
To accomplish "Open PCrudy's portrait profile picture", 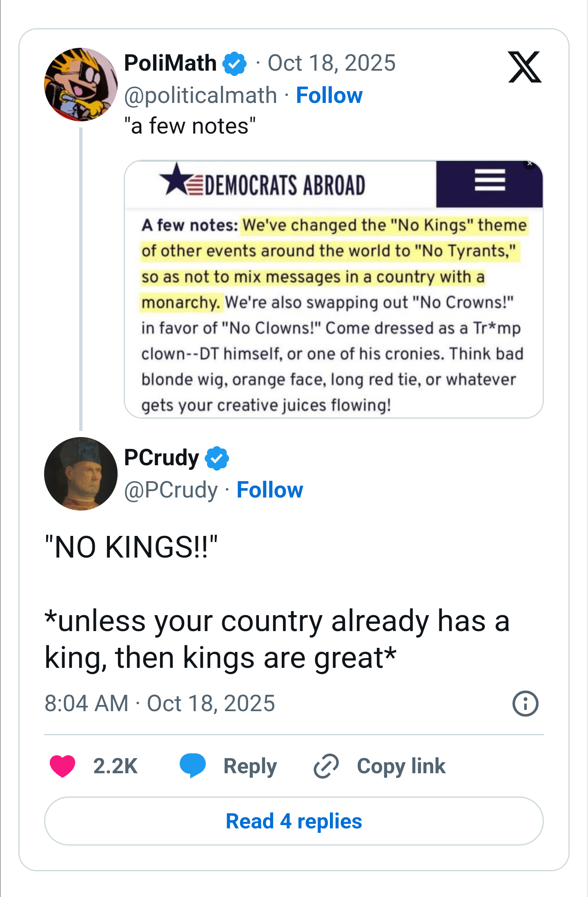I will click(x=81, y=474).
